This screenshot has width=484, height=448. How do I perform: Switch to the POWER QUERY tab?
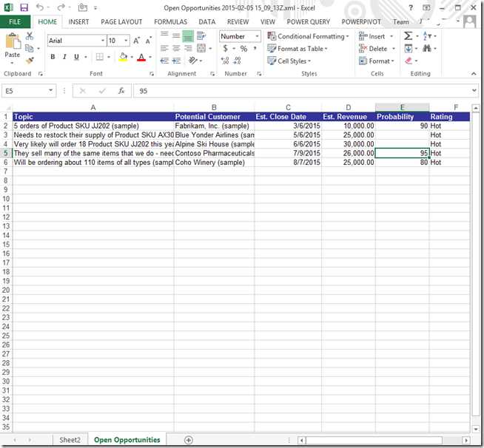(x=309, y=22)
